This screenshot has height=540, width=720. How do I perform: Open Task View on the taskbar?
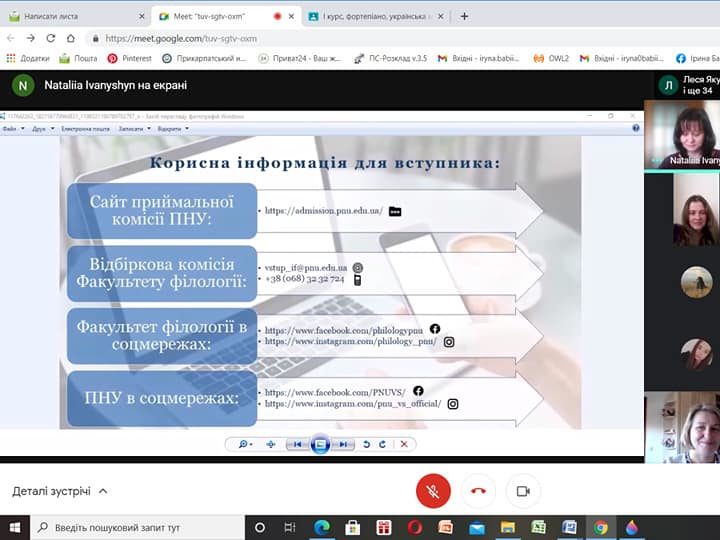(290, 527)
